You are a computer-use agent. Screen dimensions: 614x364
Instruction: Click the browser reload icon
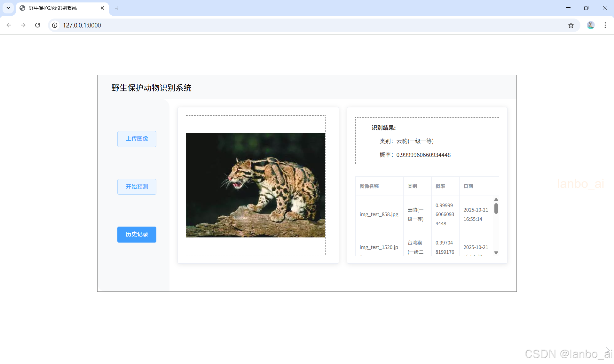[37, 25]
